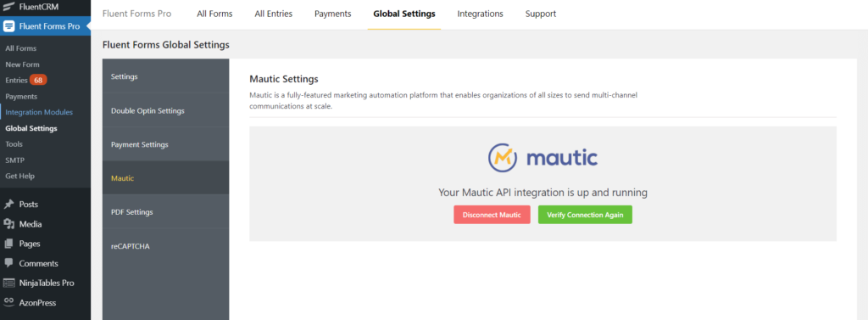Open Double Optin Settings
The image size is (868, 320).
tap(165, 110)
